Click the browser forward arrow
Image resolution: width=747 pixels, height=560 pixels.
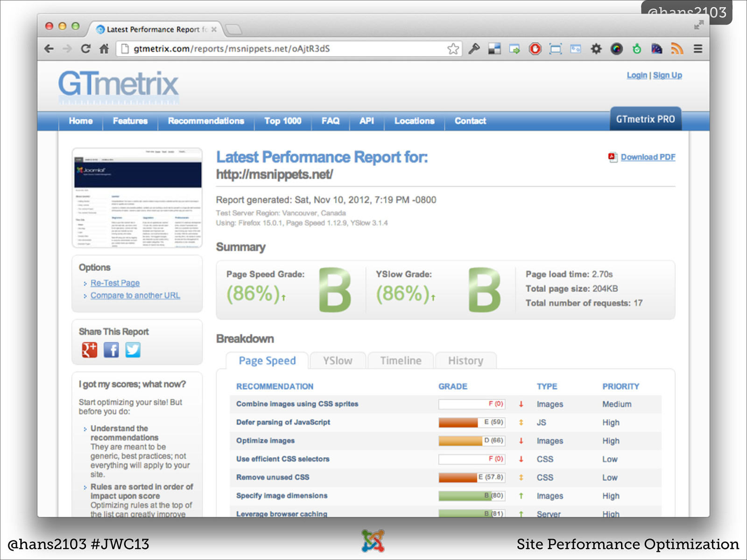(67, 49)
